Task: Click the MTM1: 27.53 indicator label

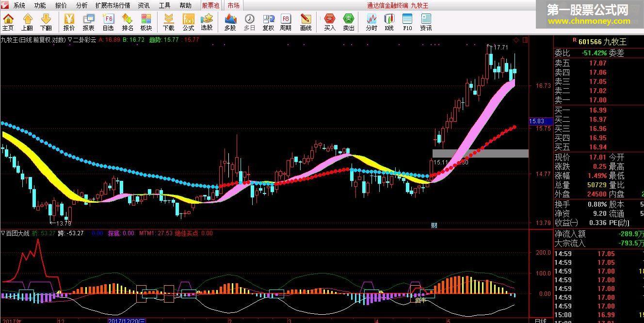Action: [156, 233]
